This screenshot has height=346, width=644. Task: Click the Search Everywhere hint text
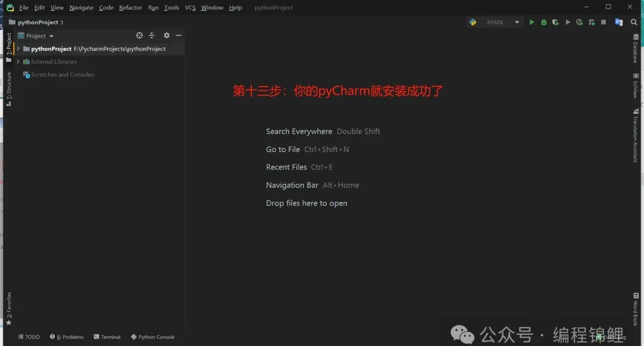click(299, 131)
